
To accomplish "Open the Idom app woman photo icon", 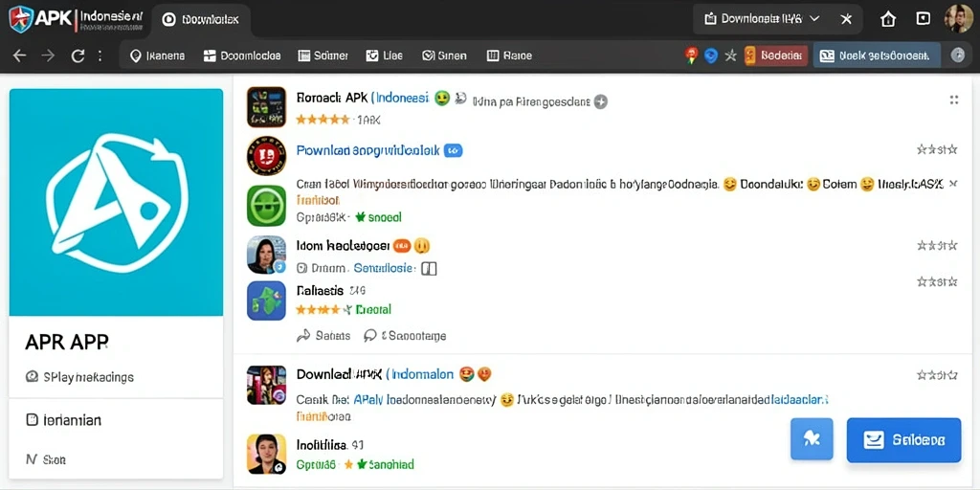I will (x=266, y=255).
